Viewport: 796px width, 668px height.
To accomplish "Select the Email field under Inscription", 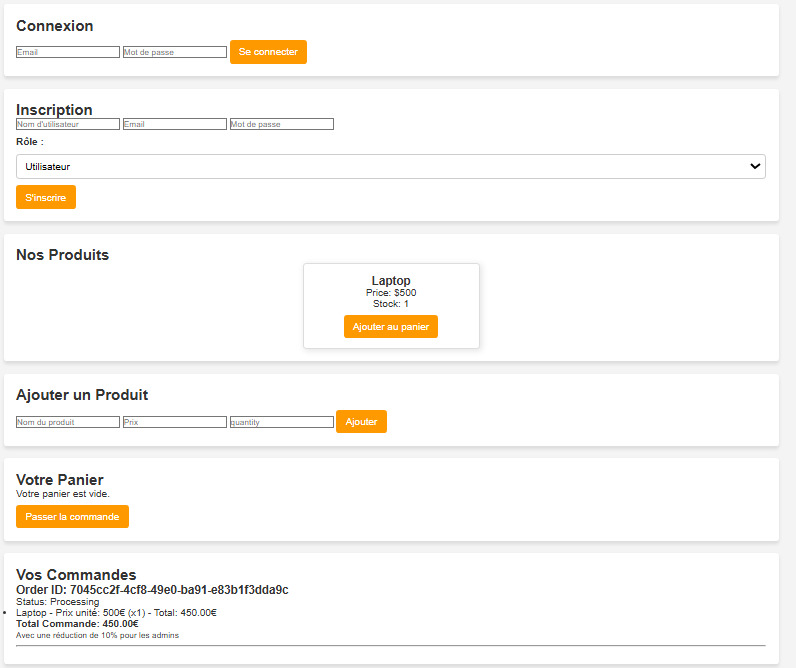I will pos(175,124).
